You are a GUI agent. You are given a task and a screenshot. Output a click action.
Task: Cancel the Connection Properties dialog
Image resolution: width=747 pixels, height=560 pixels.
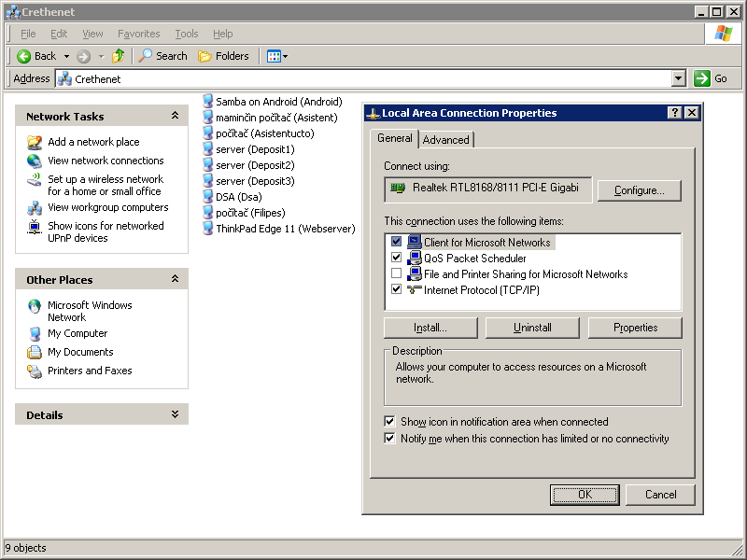tap(660, 495)
